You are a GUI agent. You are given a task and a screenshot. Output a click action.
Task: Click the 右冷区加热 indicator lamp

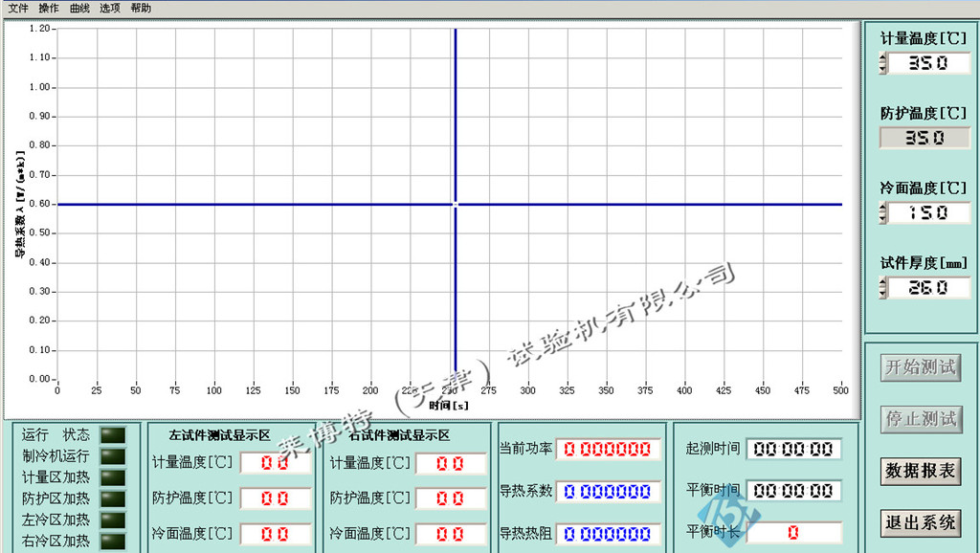point(113,539)
